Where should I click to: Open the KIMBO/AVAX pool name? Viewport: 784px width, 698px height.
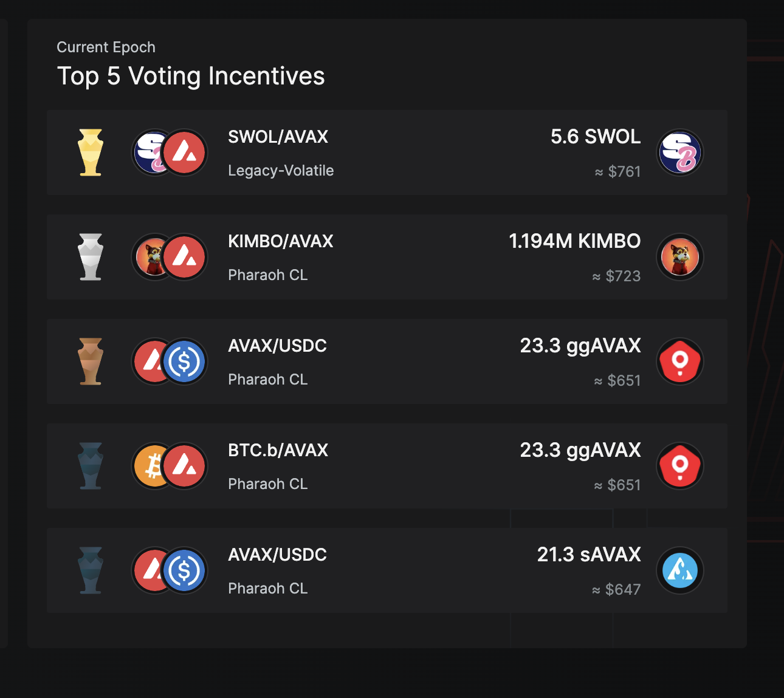pyautogui.click(x=280, y=241)
